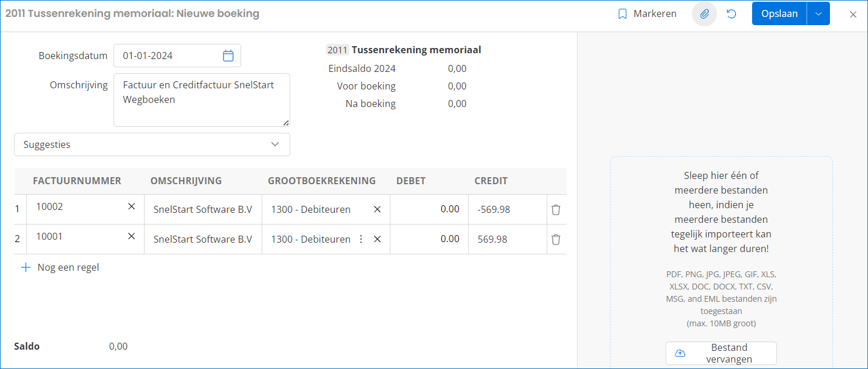Click the undo reset arrow icon
This screenshot has width=868, height=369.
[x=731, y=14]
